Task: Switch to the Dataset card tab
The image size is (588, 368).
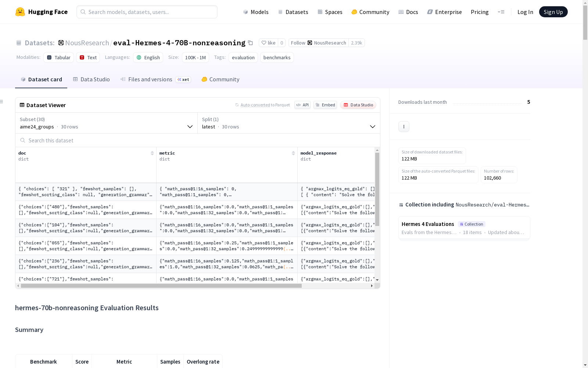Action: click(x=41, y=79)
